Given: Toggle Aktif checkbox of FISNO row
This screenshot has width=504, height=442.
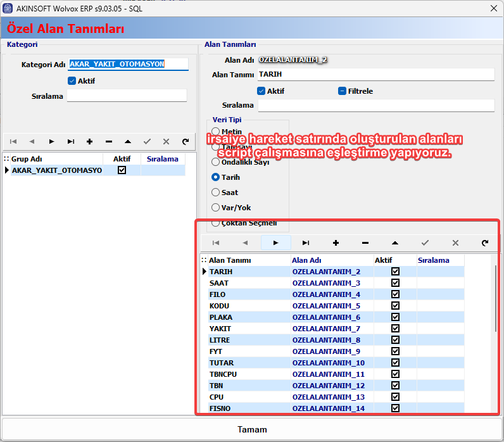Looking at the screenshot, I should tap(395, 408).
